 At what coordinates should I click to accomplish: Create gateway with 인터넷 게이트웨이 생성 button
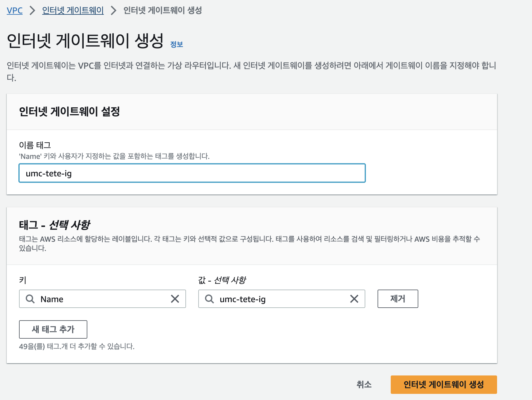click(444, 384)
